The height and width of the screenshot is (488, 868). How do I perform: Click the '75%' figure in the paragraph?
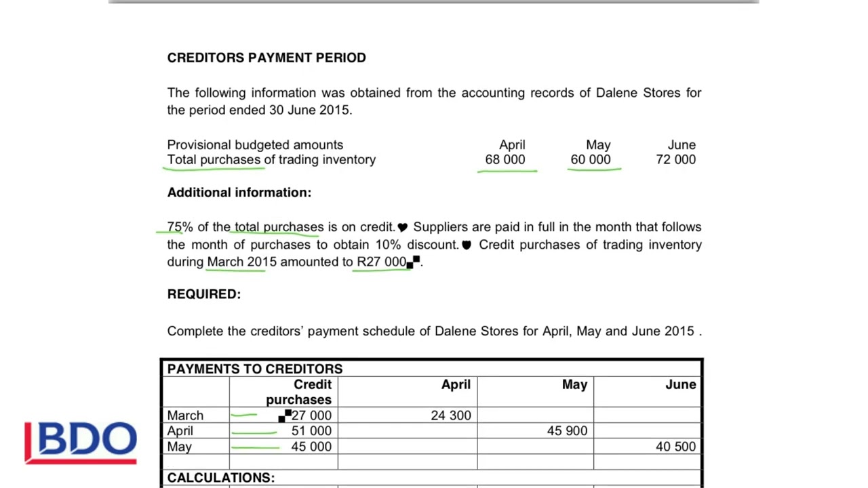pyautogui.click(x=180, y=227)
